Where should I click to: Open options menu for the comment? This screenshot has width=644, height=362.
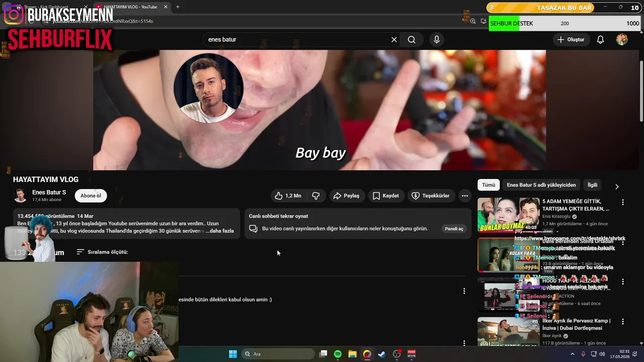click(x=464, y=291)
